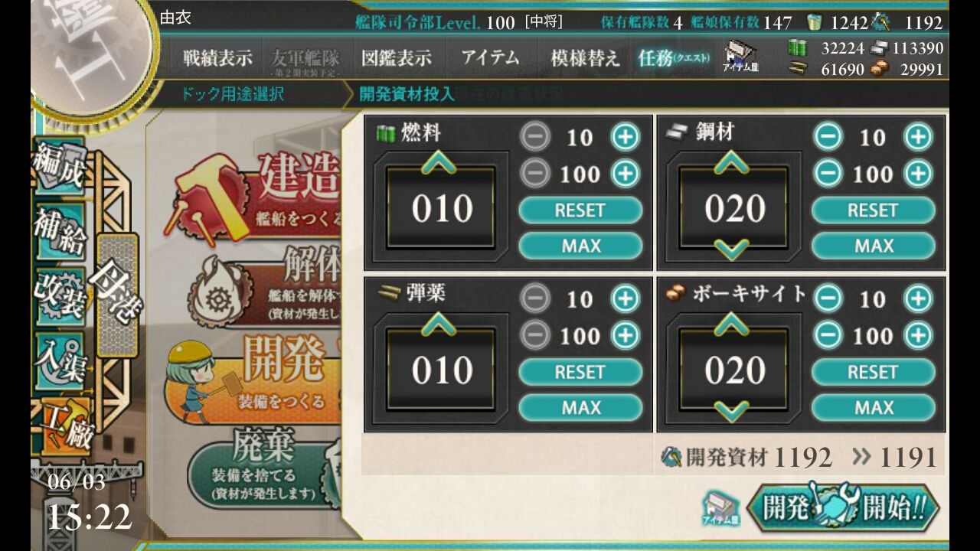Open the 工廠 factory icon
This screenshot has height=551, width=980.
65,425
